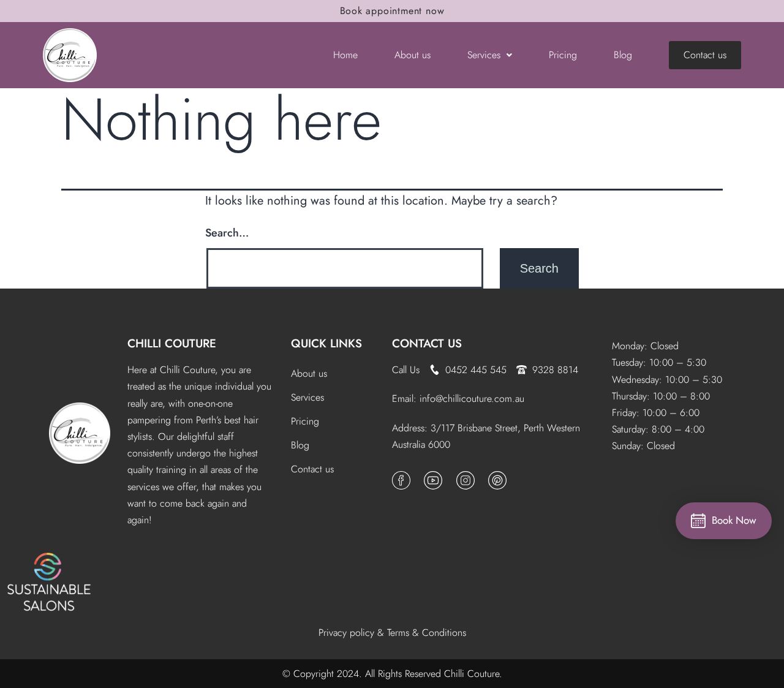Open Services in footer Quick Links
The image size is (784, 688).
[307, 398]
